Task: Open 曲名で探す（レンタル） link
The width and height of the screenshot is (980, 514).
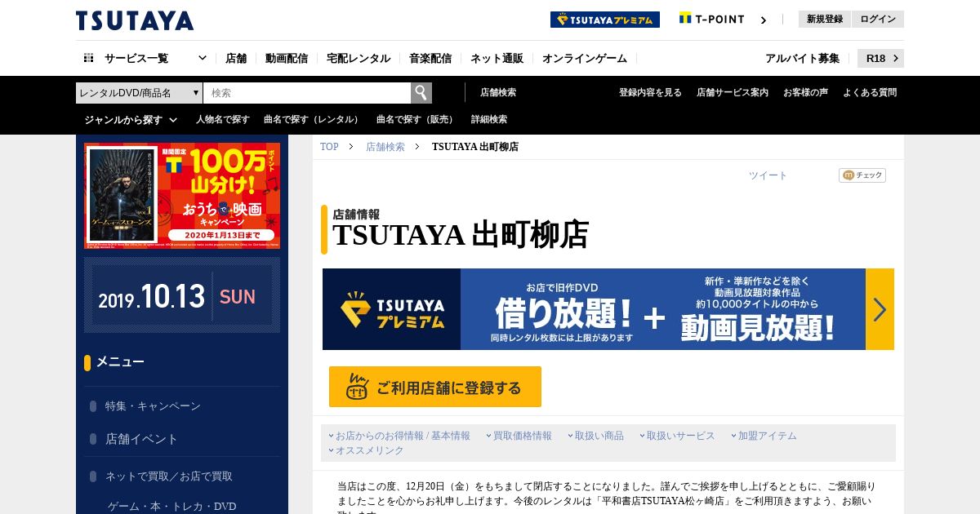Action: click(313, 120)
